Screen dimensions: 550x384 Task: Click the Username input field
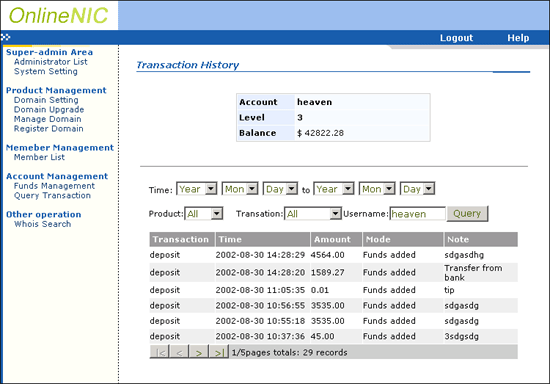(417, 214)
